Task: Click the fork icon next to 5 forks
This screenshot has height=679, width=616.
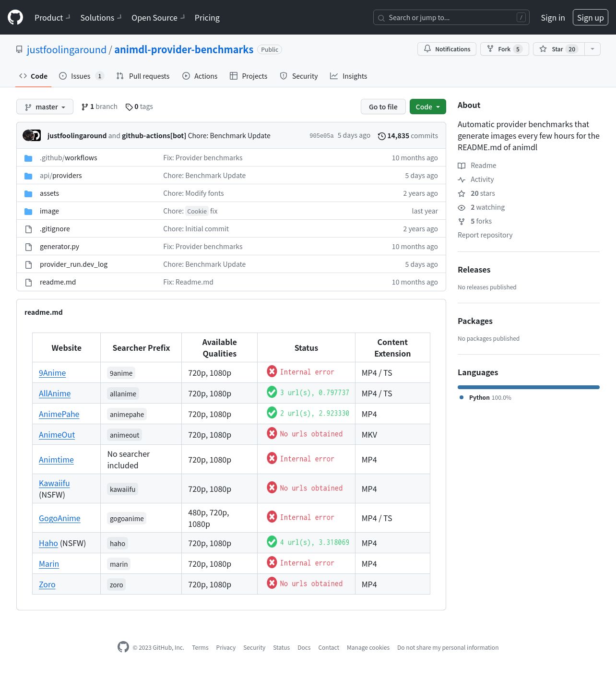Action: point(462,221)
